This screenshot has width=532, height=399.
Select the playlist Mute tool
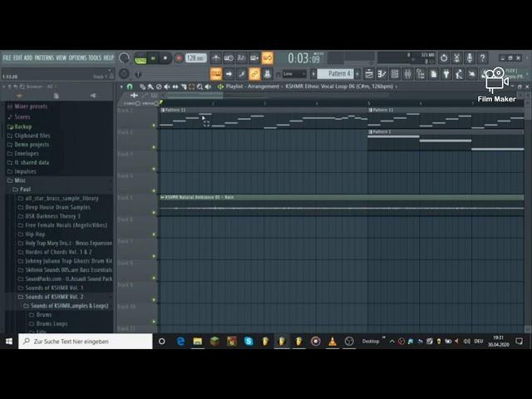click(167, 86)
